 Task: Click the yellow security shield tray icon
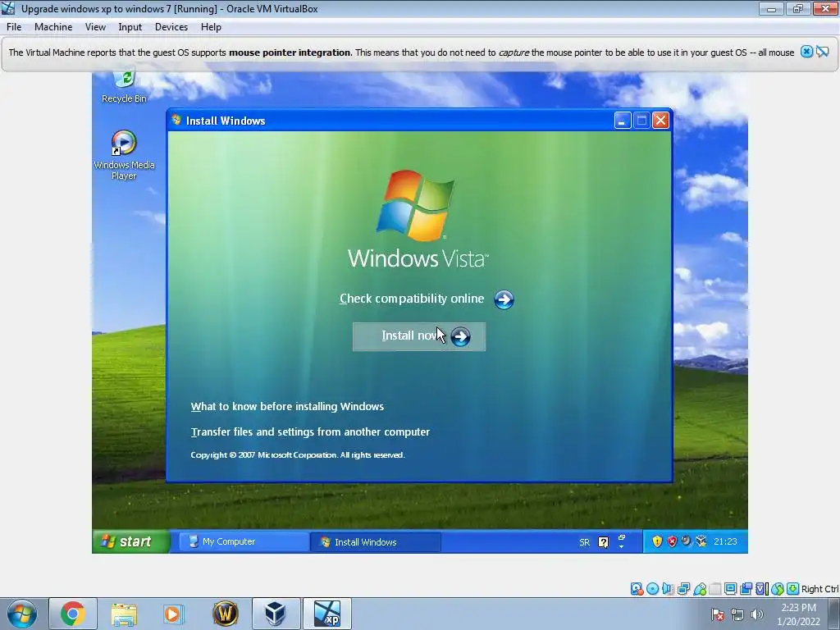pyautogui.click(x=657, y=541)
